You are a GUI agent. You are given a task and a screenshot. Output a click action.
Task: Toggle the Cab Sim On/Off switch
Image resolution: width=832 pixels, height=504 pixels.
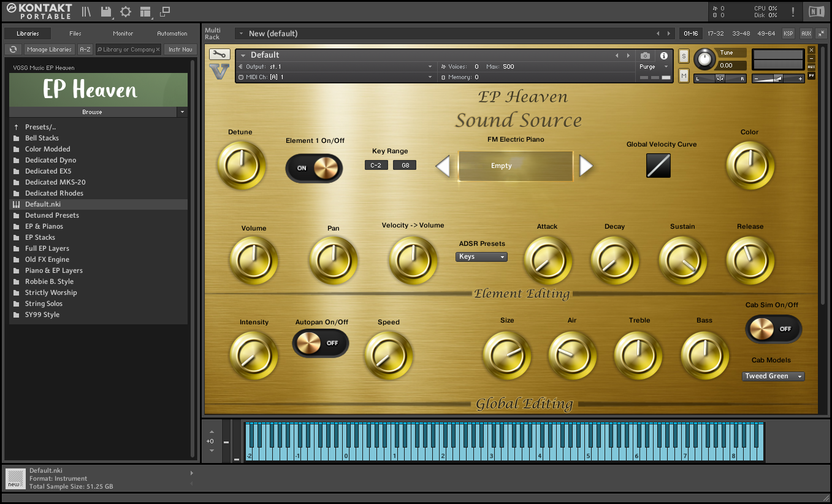coord(773,329)
